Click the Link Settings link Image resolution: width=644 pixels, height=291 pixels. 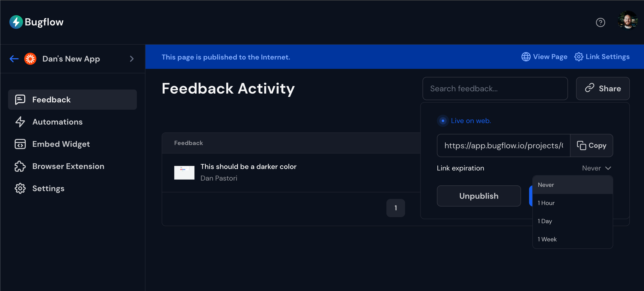[602, 57]
